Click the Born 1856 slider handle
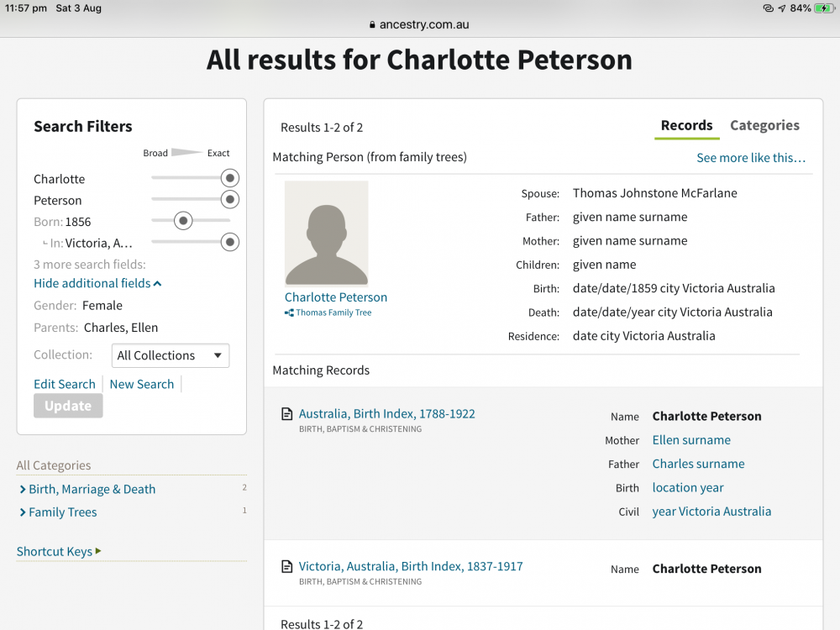This screenshot has width=840, height=630. (x=183, y=221)
